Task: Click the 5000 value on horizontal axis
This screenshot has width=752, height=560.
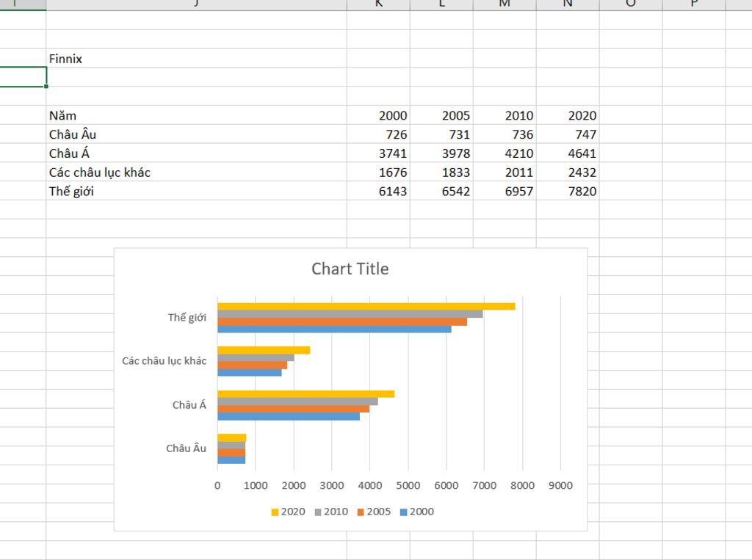Action: pos(408,485)
